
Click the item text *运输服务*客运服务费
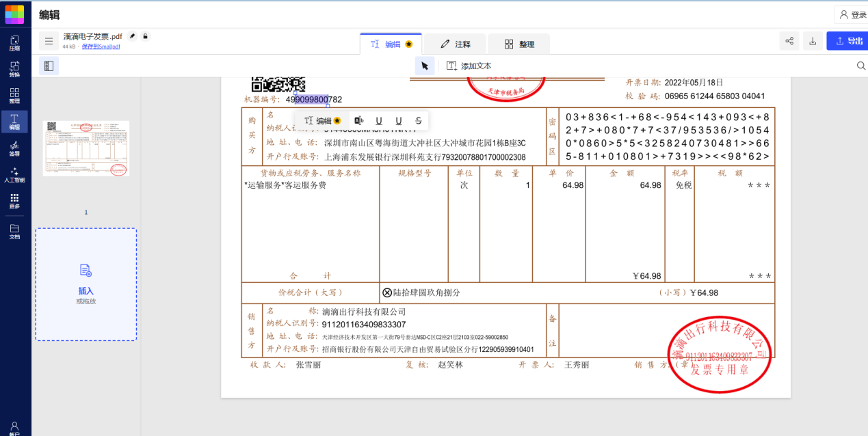pos(285,185)
